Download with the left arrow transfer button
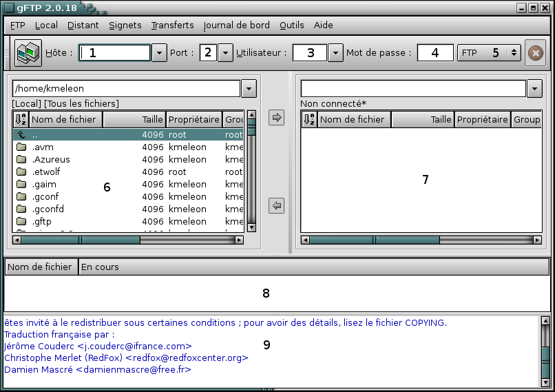Screen dimensions: 555x392 coord(276,206)
